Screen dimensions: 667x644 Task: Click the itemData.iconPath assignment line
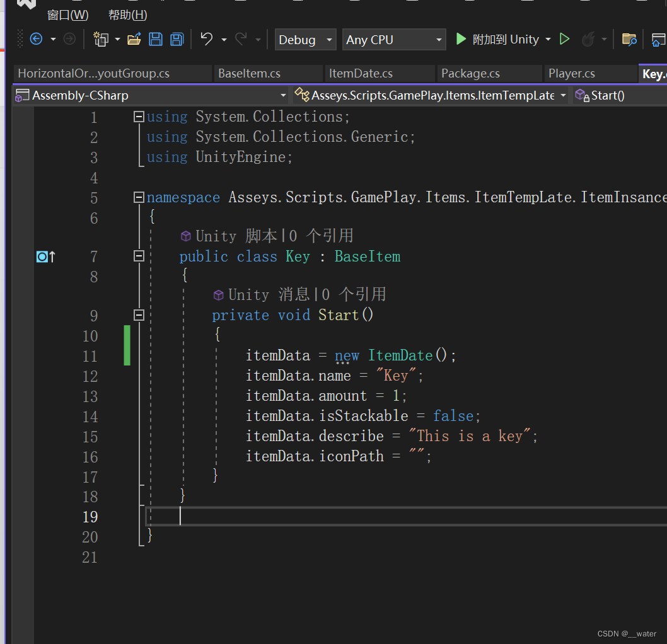(339, 456)
